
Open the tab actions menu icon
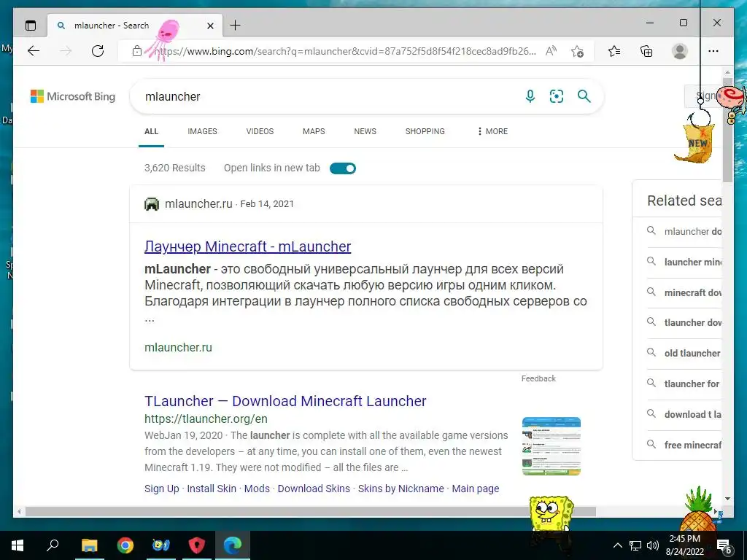[x=31, y=26]
